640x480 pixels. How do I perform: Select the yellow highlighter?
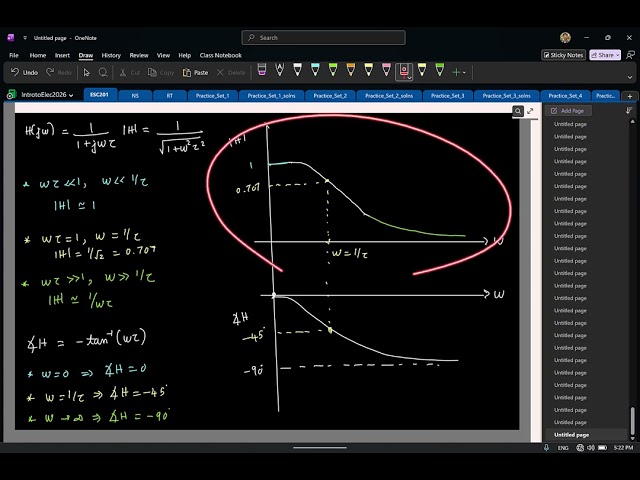pyautogui.click(x=422, y=70)
